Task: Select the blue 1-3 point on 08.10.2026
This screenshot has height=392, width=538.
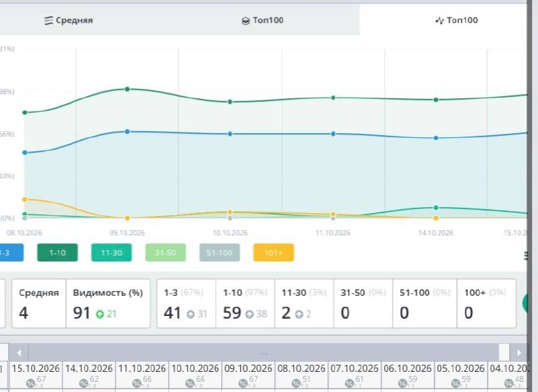Action: (25, 153)
